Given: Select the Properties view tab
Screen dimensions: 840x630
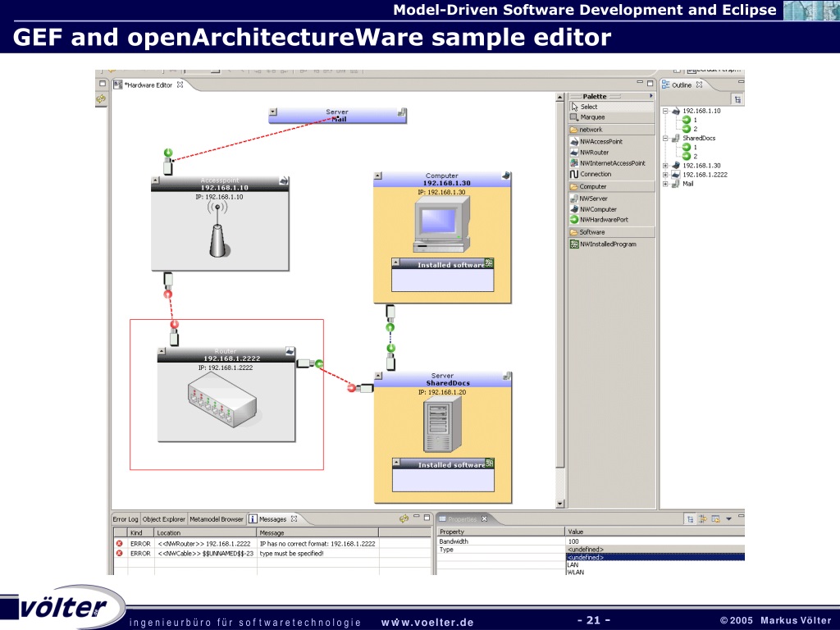Looking at the screenshot, I should click(x=463, y=519).
